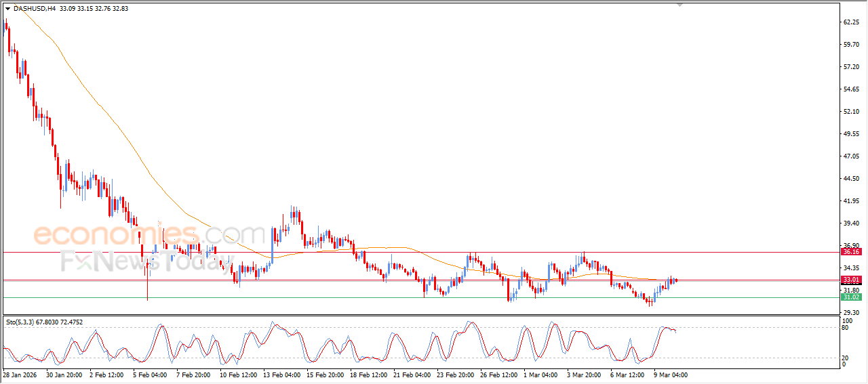
Task: Click the 80 level on stochastic scale
Action: click(x=845, y=328)
